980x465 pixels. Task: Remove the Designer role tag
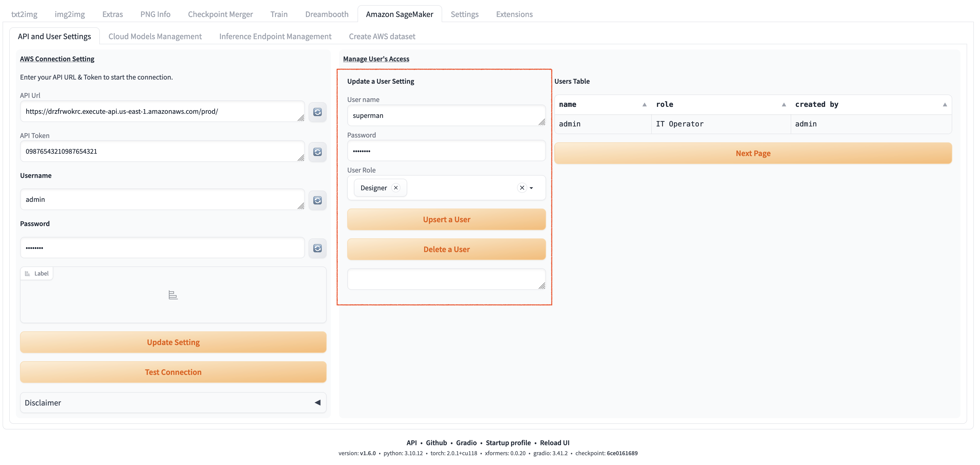[x=396, y=188]
